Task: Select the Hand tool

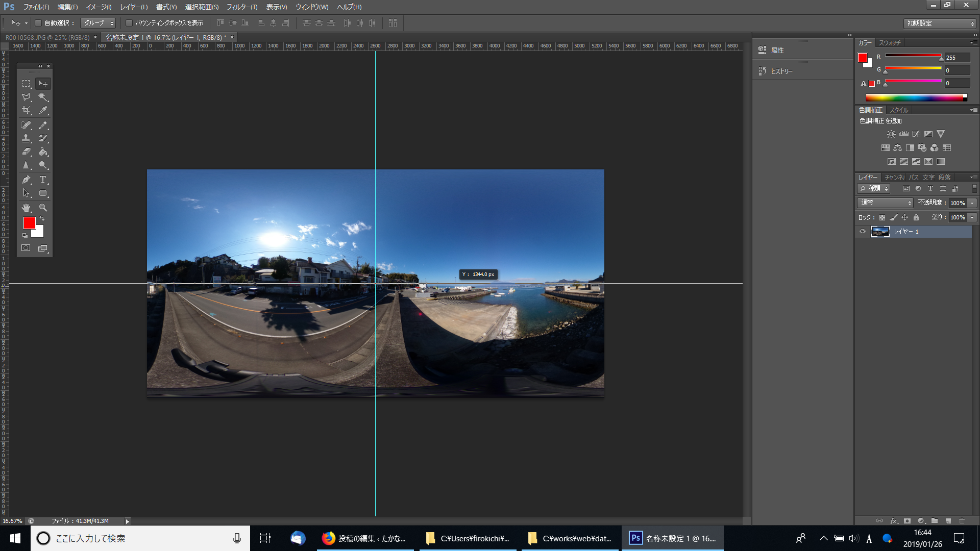Action: pyautogui.click(x=26, y=208)
